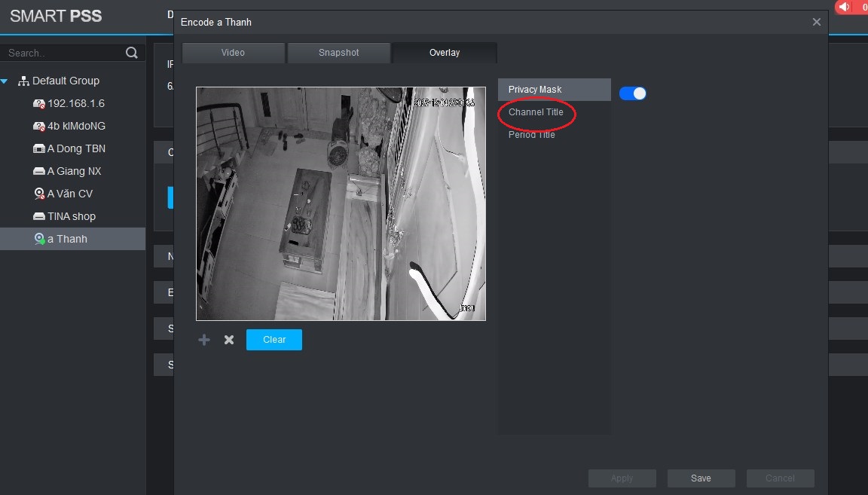868x495 pixels.
Task: Click the search magnifier icon
Action: pyautogui.click(x=132, y=53)
